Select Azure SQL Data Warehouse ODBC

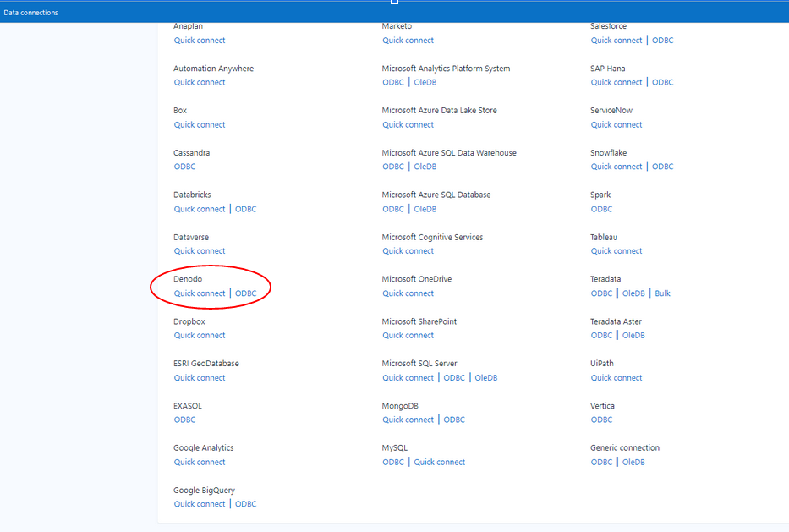point(393,167)
